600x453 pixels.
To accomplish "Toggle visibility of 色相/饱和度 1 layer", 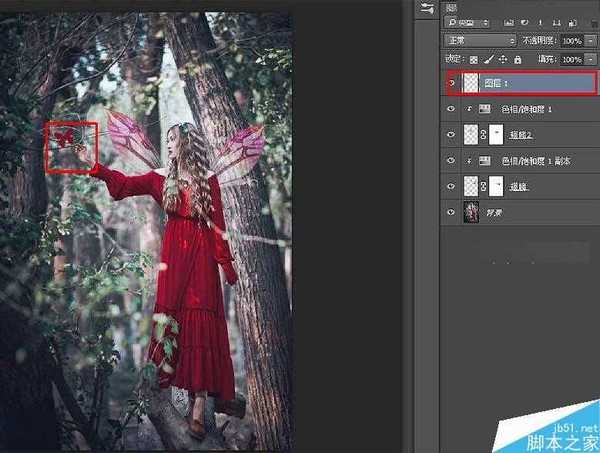I will coord(451,108).
